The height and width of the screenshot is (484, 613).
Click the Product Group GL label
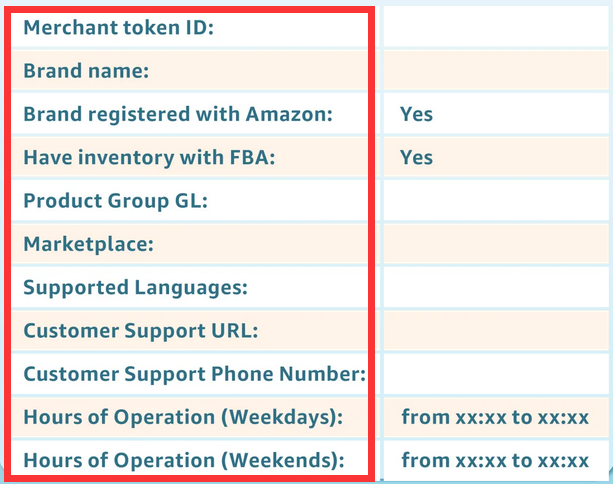click(115, 201)
